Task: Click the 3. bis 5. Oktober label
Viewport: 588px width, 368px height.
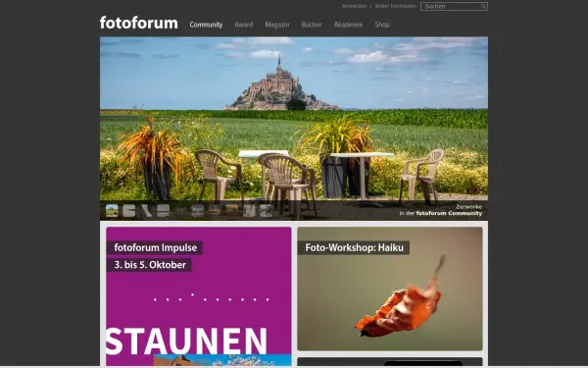Action: [150, 265]
